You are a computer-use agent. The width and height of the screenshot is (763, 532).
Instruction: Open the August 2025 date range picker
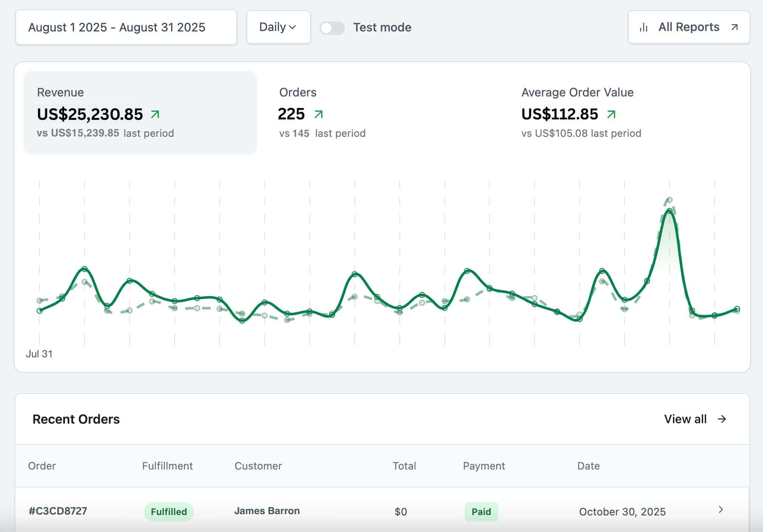click(x=126, y=28)
